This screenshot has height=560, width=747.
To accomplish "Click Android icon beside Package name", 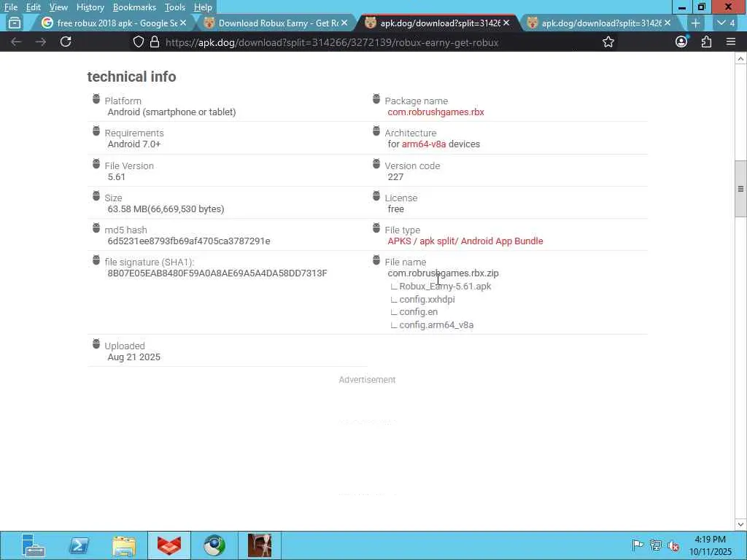I will click(376, 99).
